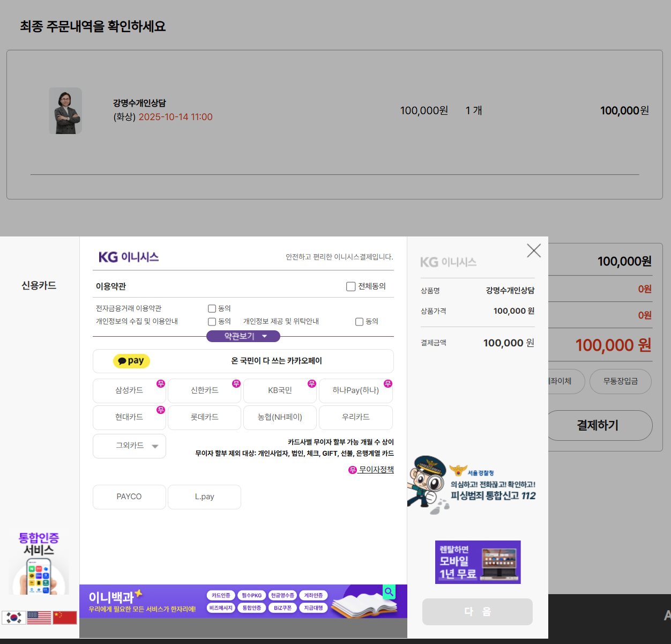Image resolution: width=671 pixels, height=644 pixels.
Task: Click the 다음 next button
Action: 477,611
